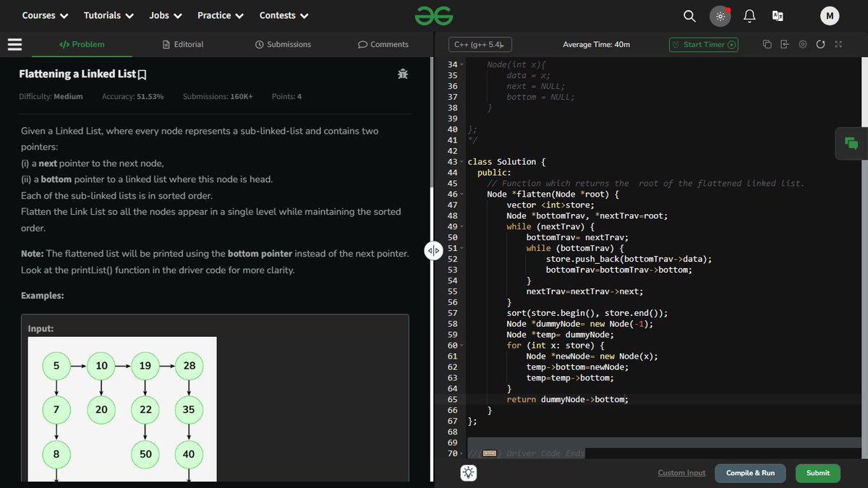868x488 pixels.
Task: Click the lightbulb hint icon
Action: 469,474
